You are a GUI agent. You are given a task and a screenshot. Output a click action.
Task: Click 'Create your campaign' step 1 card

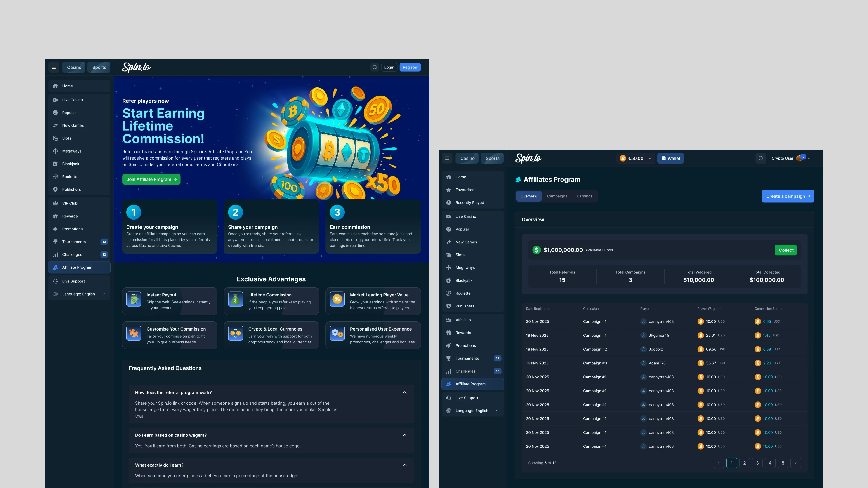(170, 227)
